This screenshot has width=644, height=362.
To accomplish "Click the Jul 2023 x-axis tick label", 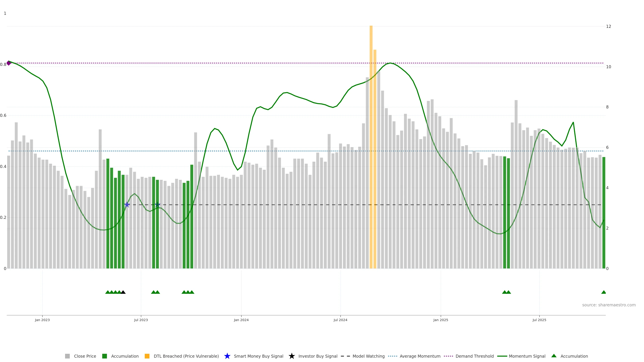I will click(141, 320).
